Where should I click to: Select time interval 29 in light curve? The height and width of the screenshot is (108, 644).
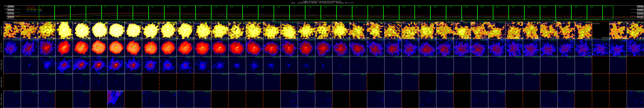click(485, 13)
